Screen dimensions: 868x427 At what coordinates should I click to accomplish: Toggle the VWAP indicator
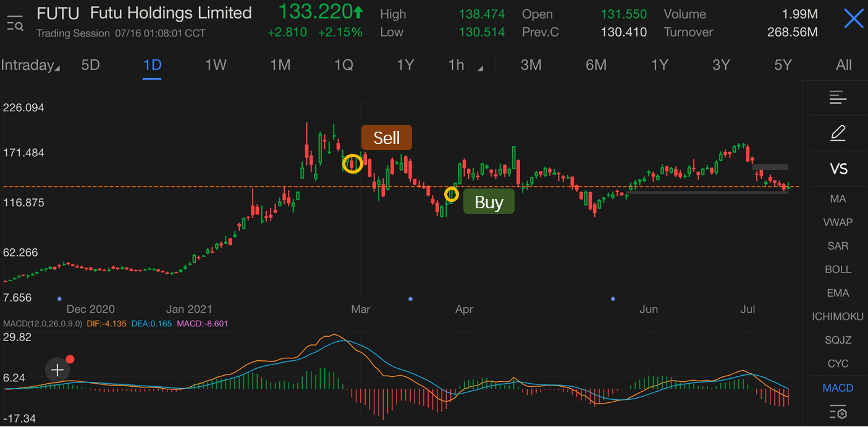click(838, 222)
